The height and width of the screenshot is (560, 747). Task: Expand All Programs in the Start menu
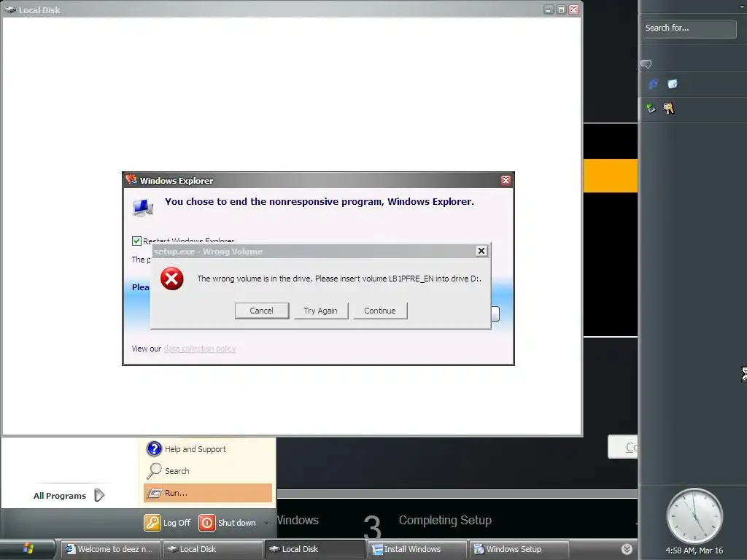point(69,495)
